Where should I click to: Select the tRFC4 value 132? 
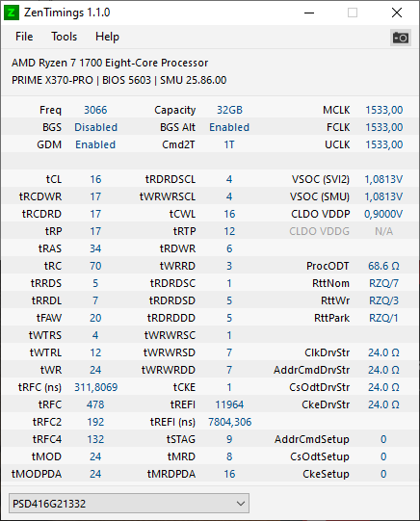tap(95, 439)
